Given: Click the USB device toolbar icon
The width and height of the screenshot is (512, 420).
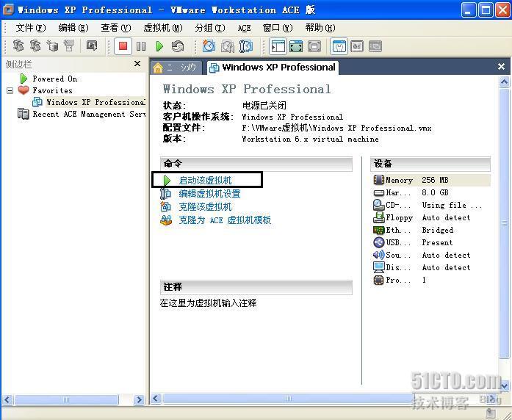Looking at the screenshot, I should point(69,46).
